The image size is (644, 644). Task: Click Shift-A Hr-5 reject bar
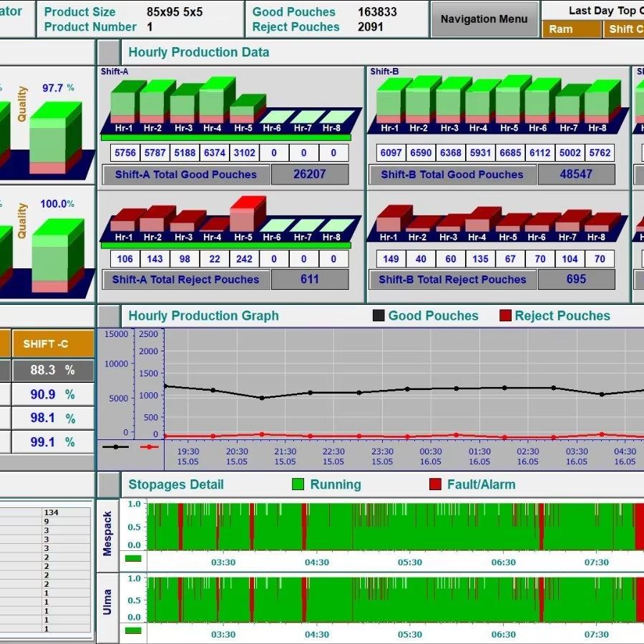(x=243, y=213)
